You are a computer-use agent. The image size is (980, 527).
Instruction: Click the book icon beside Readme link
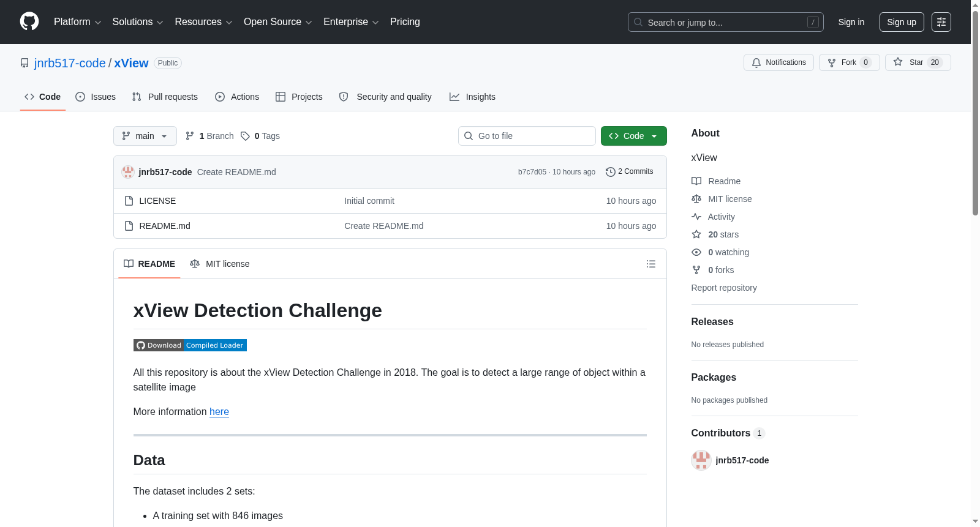coord(696,181)
